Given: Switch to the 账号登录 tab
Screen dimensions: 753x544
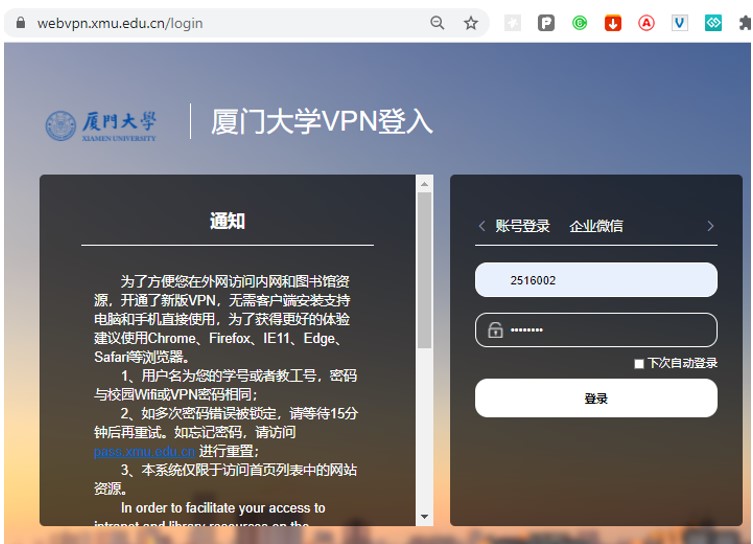Looking at the screenshot, I should [522, 226].
